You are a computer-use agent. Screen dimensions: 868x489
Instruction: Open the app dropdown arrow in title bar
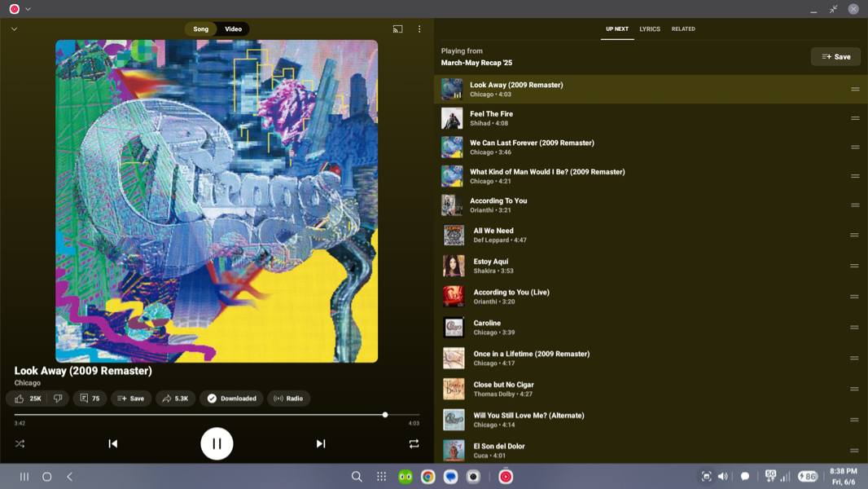[x=28, y=9]
